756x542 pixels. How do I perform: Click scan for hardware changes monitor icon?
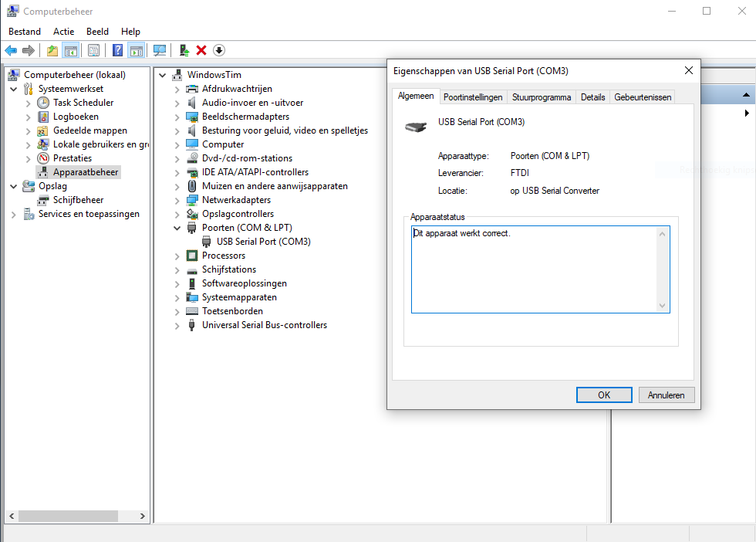160,50
